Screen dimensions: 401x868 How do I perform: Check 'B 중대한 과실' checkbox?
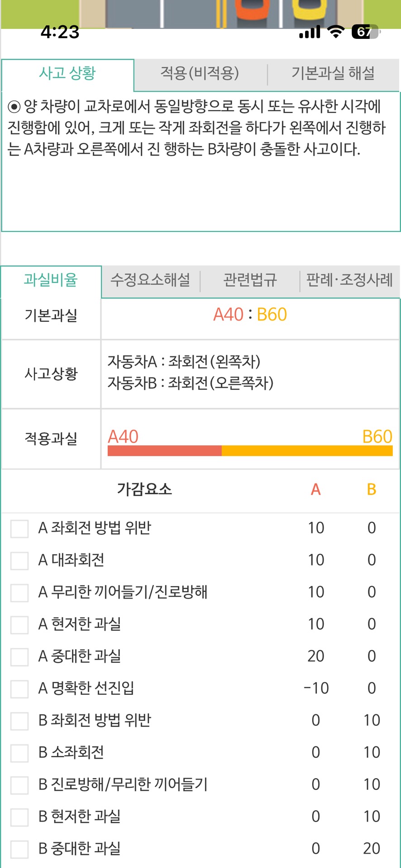coord(19,849)
